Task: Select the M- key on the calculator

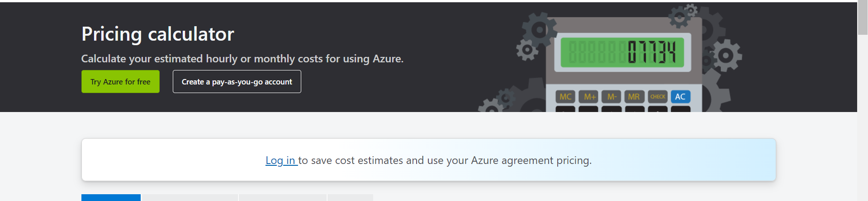Action: 612,97
